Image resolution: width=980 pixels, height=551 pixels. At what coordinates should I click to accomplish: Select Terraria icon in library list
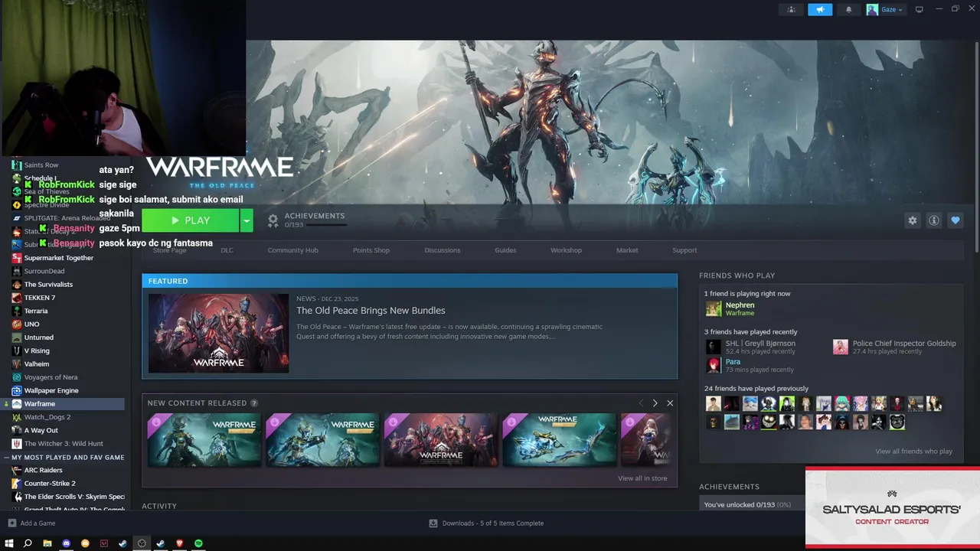(17, 311)
